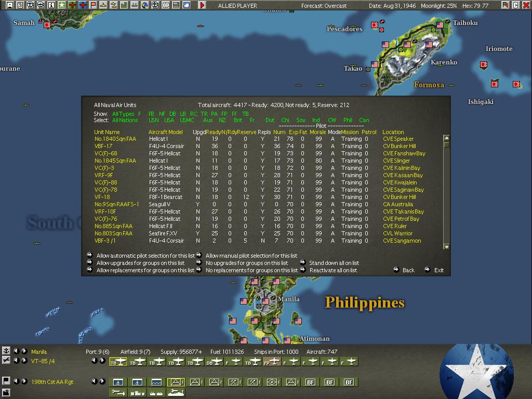Click the save game disk icon
This screenshot has width=532, height=399.
click(10, 5)
